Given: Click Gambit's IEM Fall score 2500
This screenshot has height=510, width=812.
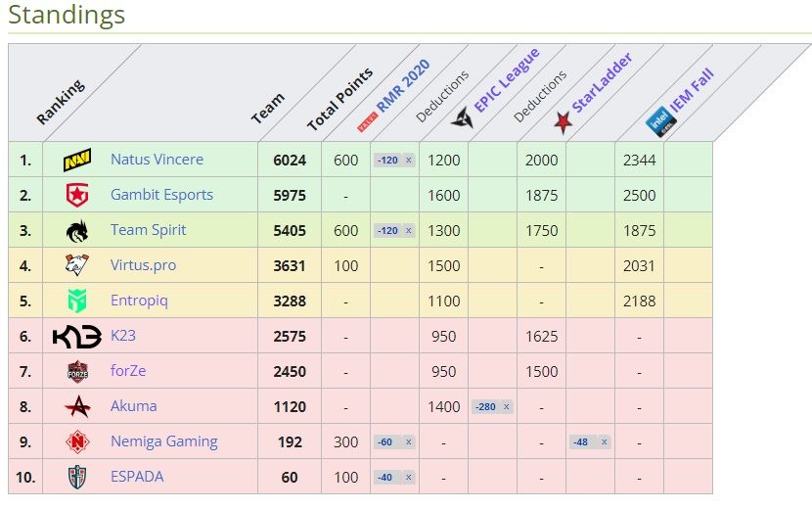Looking at the screenshot, I should (640, 196).
